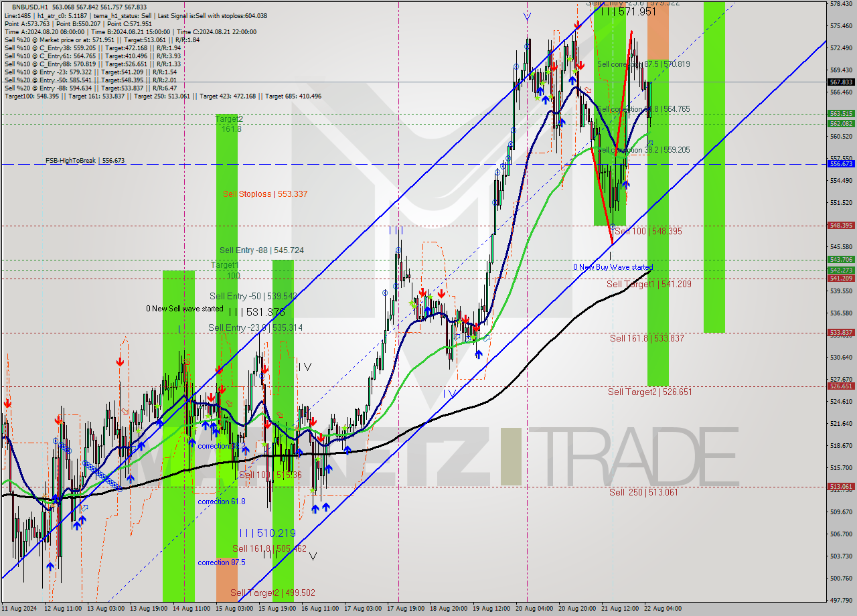This screenshot has width=857, height=616.
Task: Click the BNBUSD,H1 symbol title text
Action: [30, 7]
